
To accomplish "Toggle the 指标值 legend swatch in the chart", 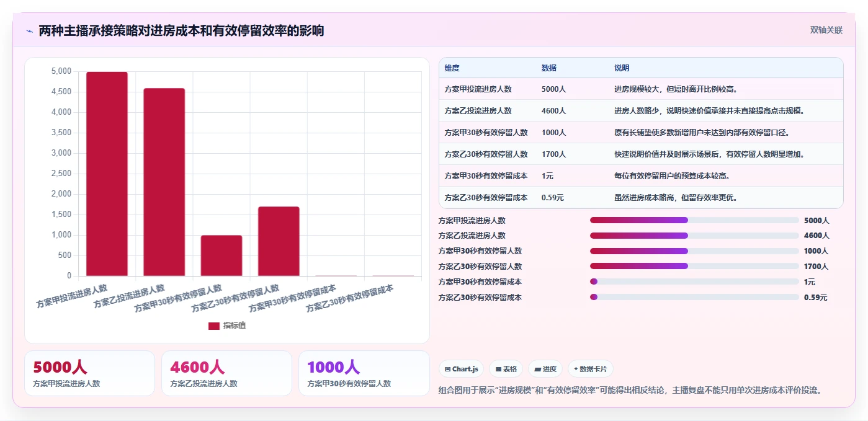I will coord(214,326).
